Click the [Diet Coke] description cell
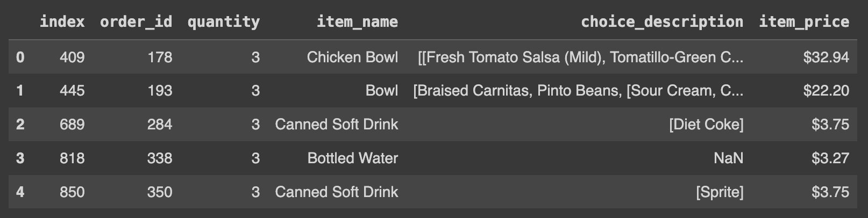The width and height of the screenshot is (868, 218). [706, 125]
